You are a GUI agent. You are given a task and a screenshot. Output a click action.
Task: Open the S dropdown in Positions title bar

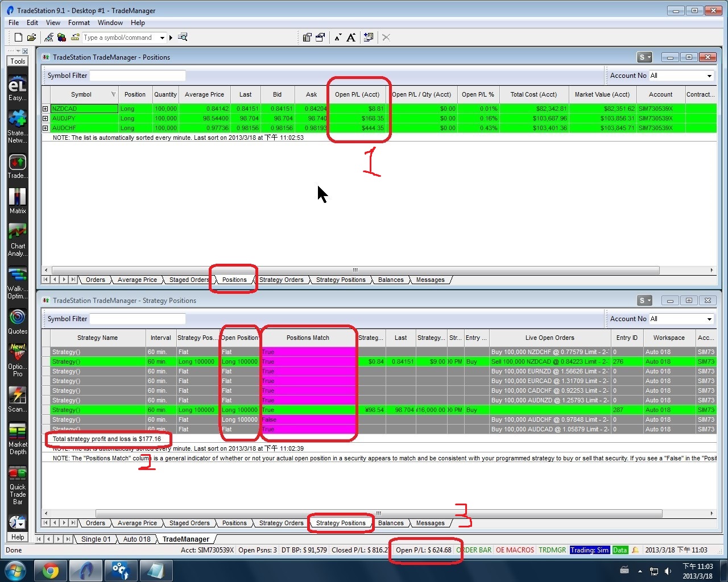[x=644, y=57]
